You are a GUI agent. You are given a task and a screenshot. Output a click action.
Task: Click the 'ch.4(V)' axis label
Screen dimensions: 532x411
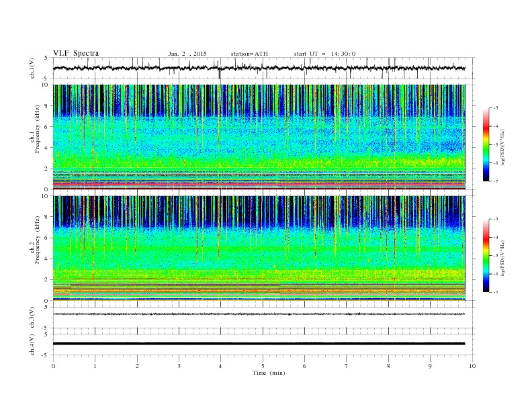click(32, 345)
